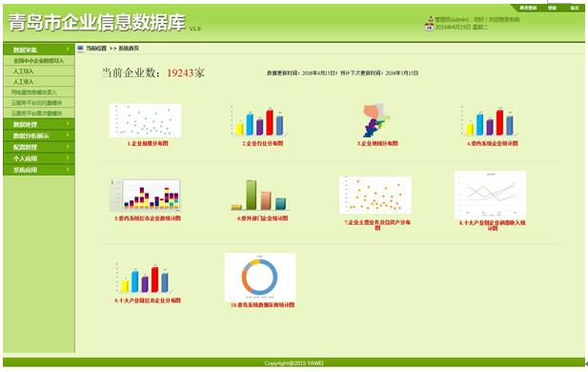Expand the 数据处理 section arrow
Screen dimensions: 588x372
pyautogui.click(x=68, y=124)
